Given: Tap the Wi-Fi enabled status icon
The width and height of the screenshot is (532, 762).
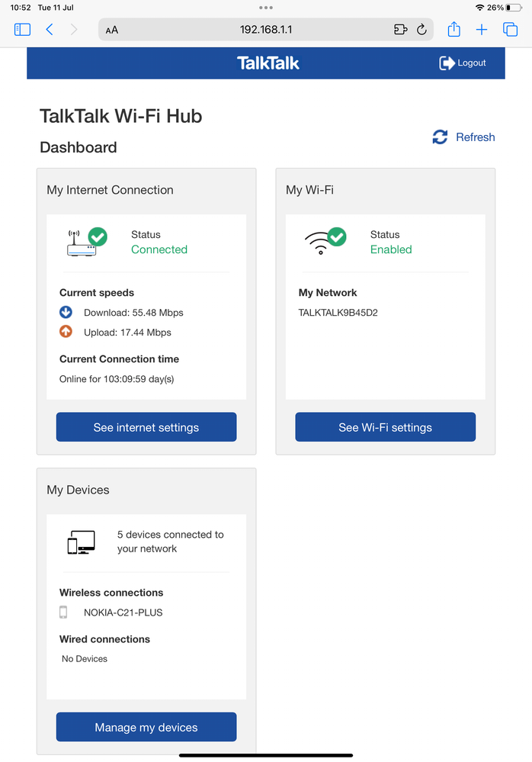Looking at the screenshot, I should pos(325,242).
